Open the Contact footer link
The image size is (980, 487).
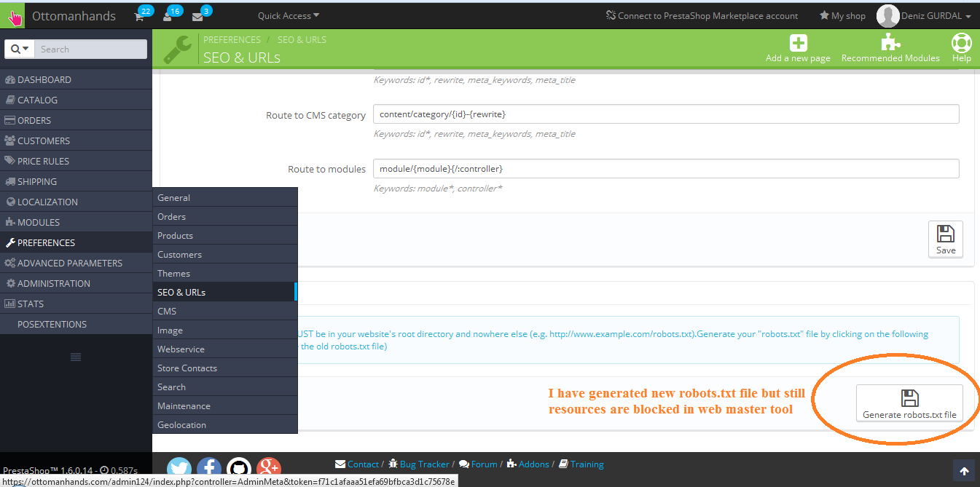coord(357,464)
